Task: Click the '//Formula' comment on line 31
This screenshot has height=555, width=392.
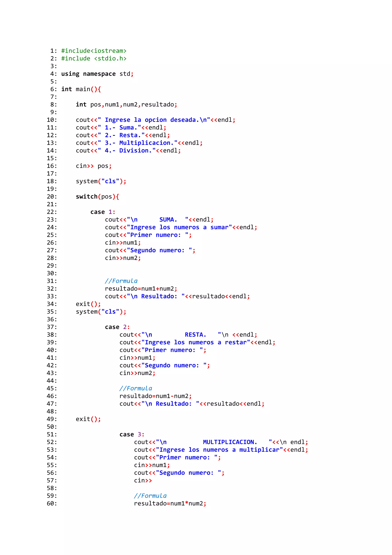Action: [x=121, y=281]
